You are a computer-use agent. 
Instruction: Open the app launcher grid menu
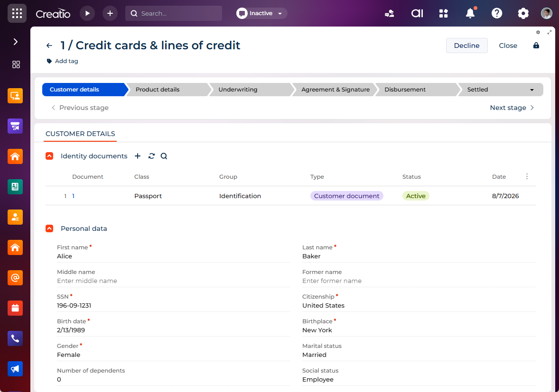click(x=17, y=14)
